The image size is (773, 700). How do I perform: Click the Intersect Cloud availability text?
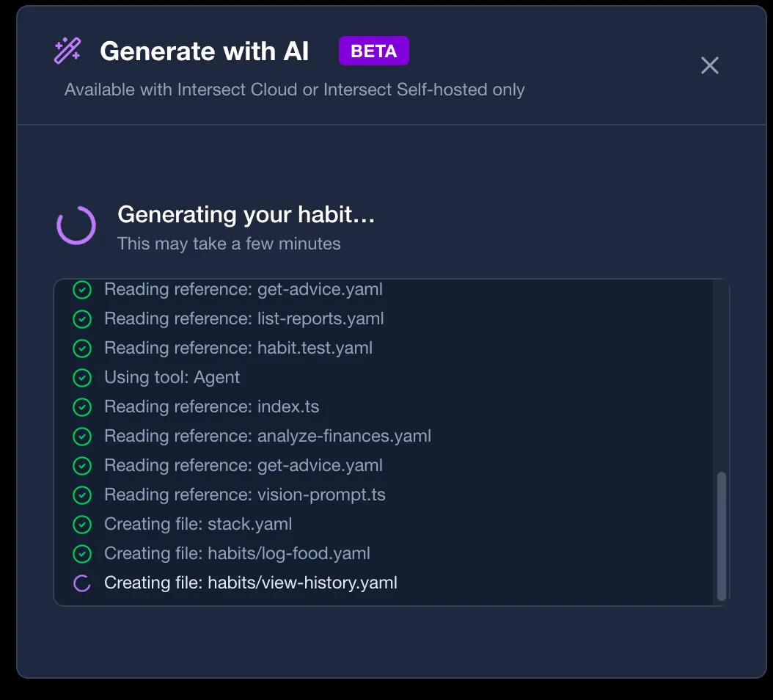(x=294, y=90)
